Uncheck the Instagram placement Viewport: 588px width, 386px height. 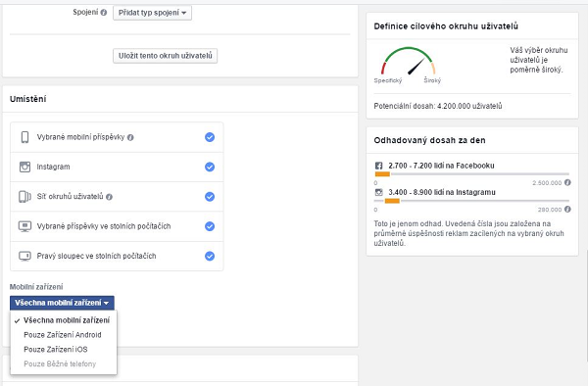coord(210,167)
